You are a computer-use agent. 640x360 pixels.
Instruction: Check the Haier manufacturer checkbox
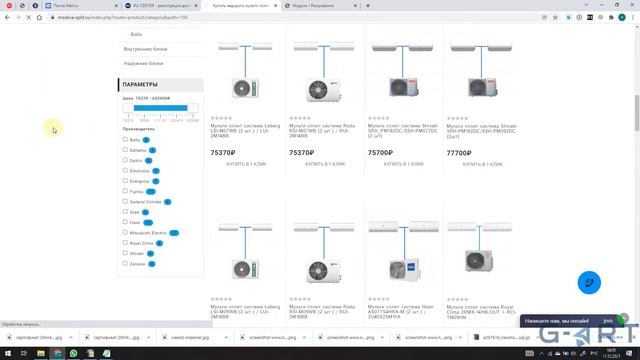pos(125,222)
